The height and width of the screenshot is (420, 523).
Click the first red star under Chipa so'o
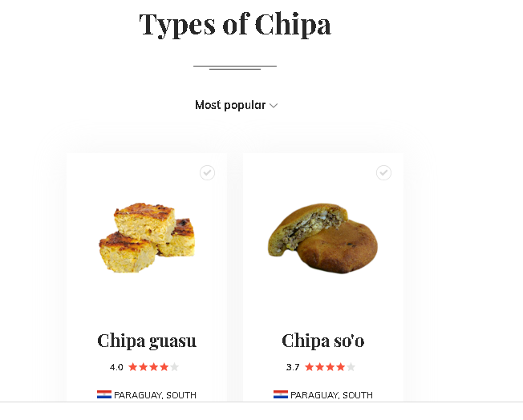click(309, 367)
